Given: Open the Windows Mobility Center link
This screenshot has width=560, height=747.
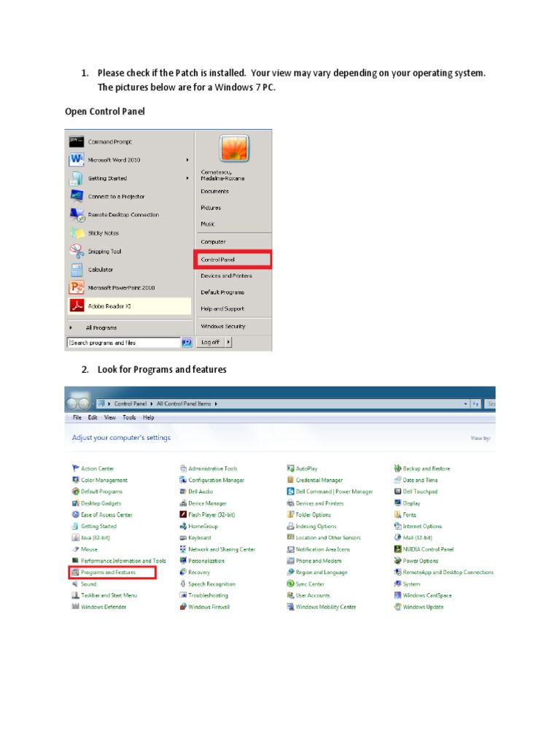Looking at the screenshot, I should point(326,606).
